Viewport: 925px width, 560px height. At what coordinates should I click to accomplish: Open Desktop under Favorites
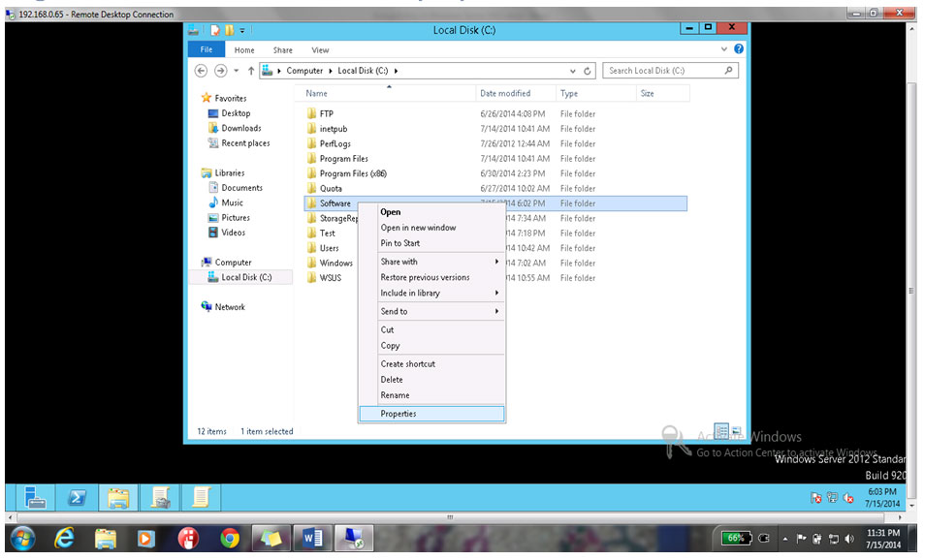[236, 113]
